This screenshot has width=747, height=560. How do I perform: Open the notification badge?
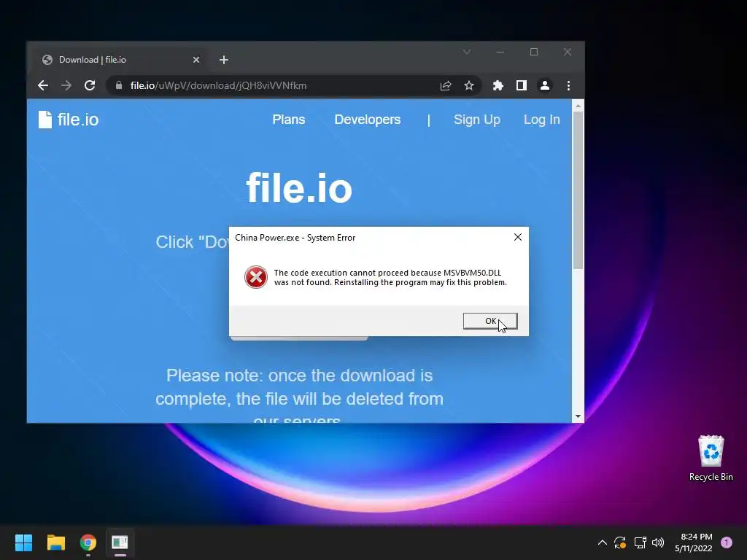coord(727,542)
